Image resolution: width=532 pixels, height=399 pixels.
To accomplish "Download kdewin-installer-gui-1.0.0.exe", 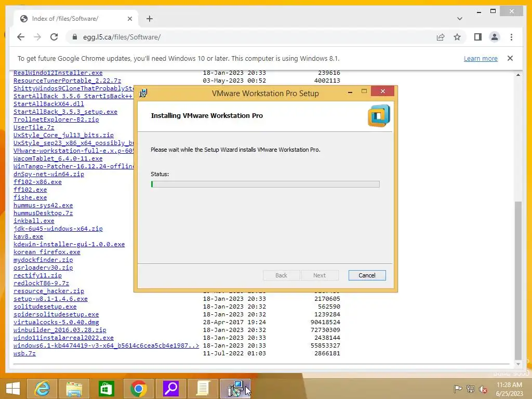I will click(69, 244).
